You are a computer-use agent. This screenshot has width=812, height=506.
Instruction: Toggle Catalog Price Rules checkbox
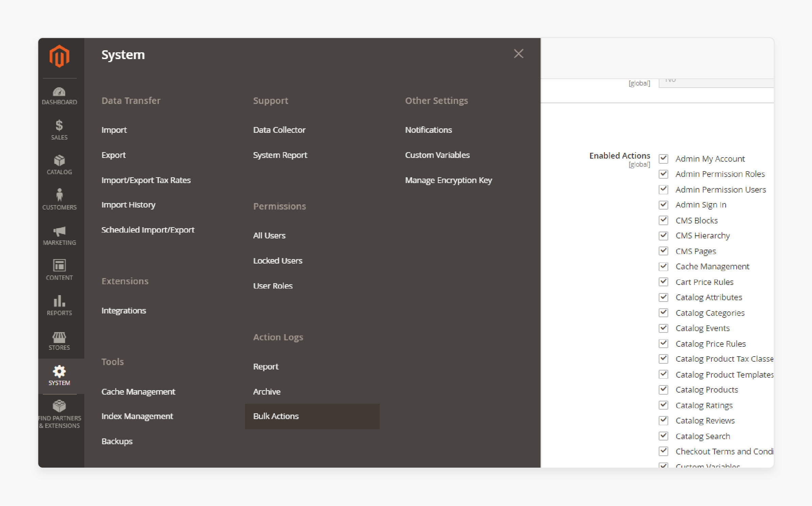663,344
